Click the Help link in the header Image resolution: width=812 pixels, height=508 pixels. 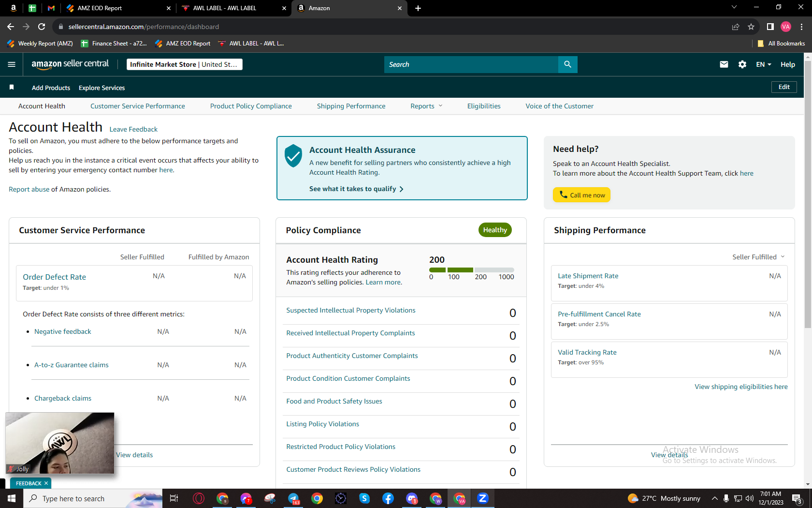click(788, 64)
